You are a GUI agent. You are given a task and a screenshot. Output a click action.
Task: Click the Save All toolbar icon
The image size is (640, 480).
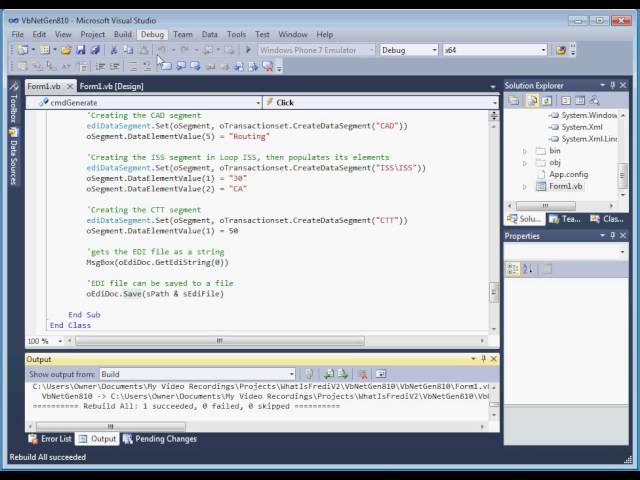tap(96, 50)
